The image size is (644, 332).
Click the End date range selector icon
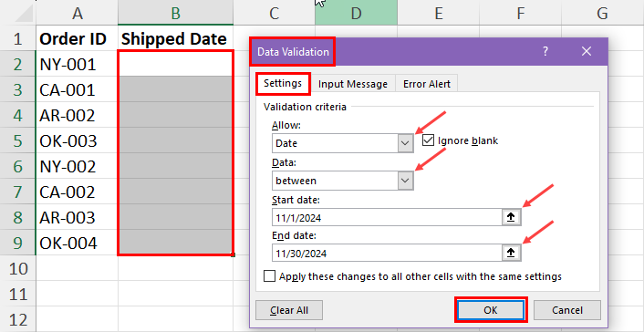511,254
